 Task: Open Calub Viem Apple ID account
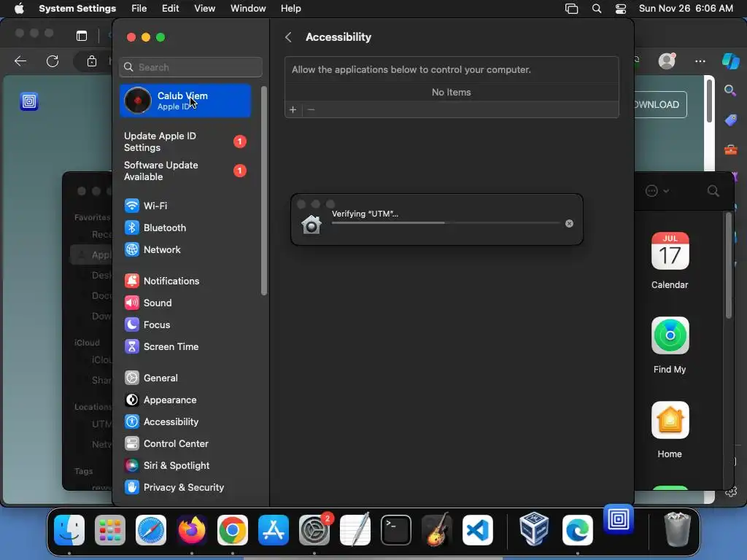tap(185, 101)
